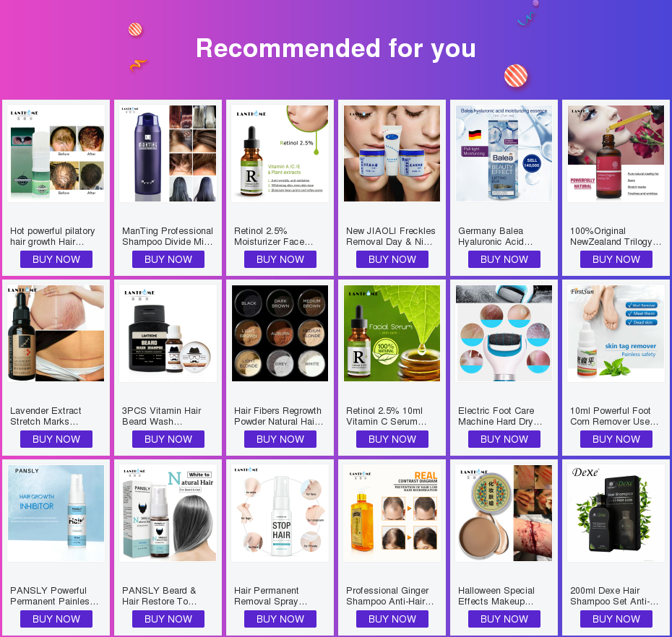Buy the PANSLY Beard & Hair Restore product
This screenshot has height=637, width=672.
(168, 620)
